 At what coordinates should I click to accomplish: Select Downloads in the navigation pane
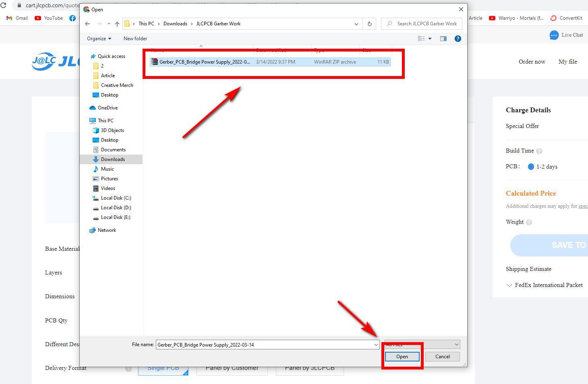pos(111,159)
